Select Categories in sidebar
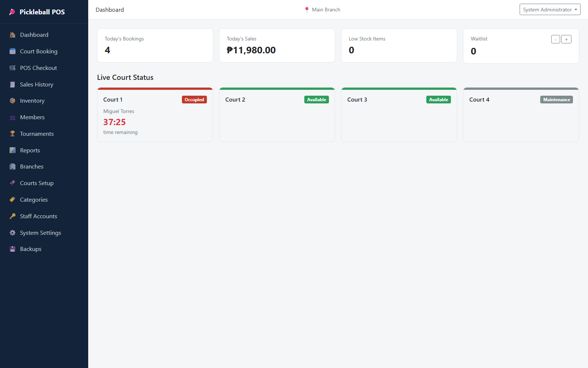The height and width of the screenshot is (368, 588). pyautogui.click(x=44, y=199)
